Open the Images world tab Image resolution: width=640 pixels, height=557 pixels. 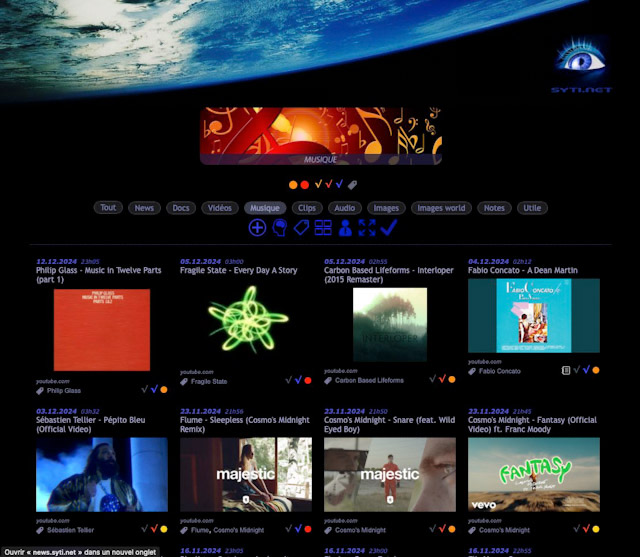[441, 208]
